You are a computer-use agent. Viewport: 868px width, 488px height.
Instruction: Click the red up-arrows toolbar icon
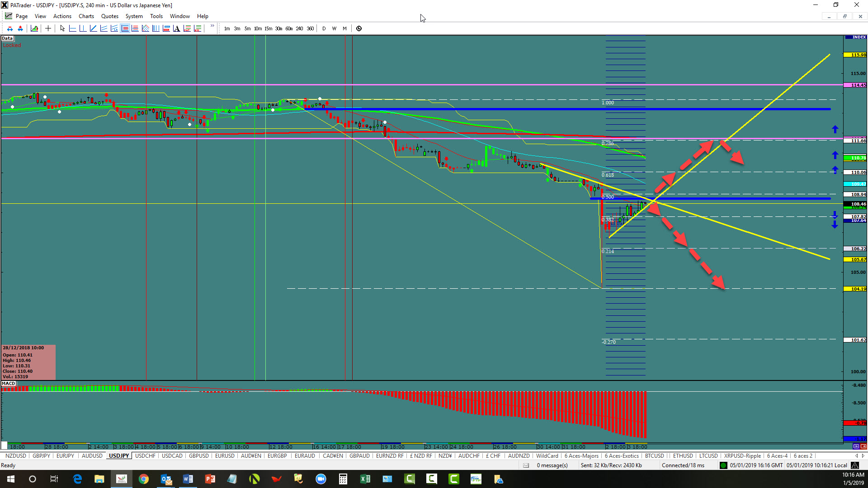pos(20,28)
